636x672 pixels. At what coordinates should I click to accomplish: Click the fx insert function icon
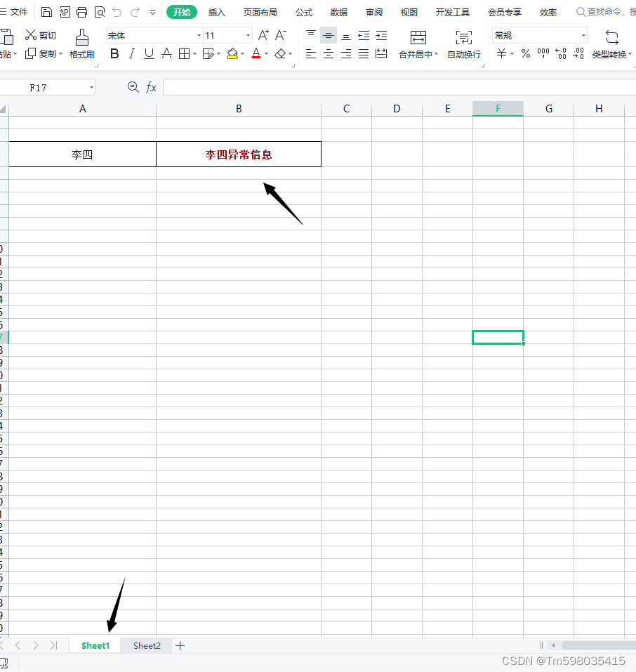pyautogui.click(x=152, y=88)
